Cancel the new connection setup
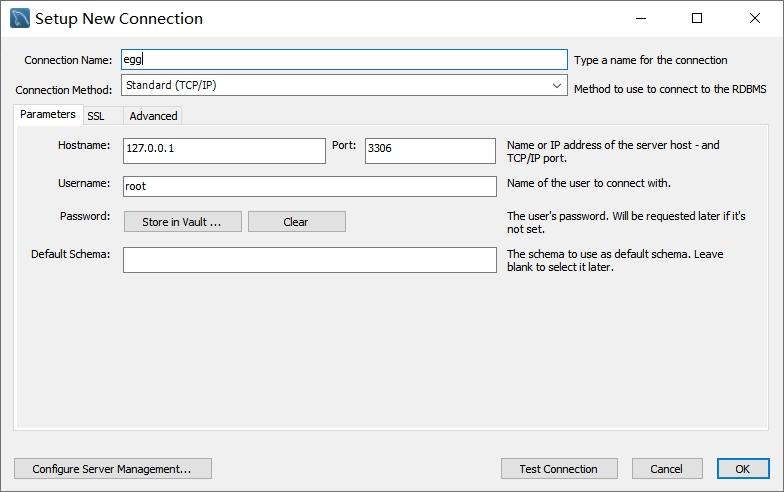The width and height of the screenshot is (784, 492). pos(667,468)
